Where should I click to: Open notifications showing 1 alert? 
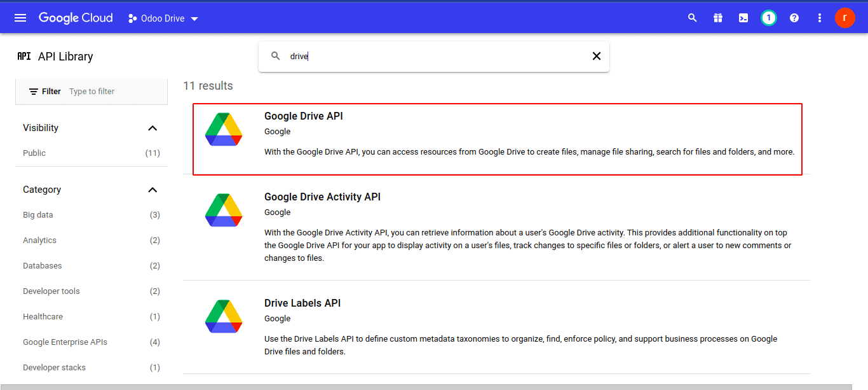(x=768, y=17)
